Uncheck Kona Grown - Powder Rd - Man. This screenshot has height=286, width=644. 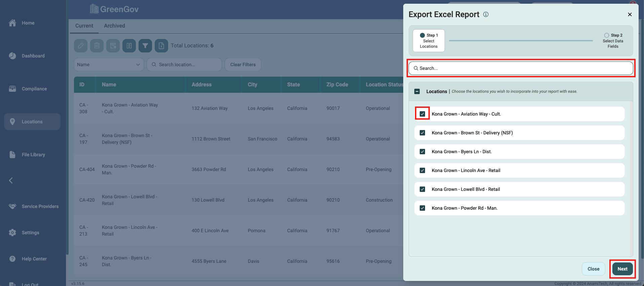(x=422, y=208)
